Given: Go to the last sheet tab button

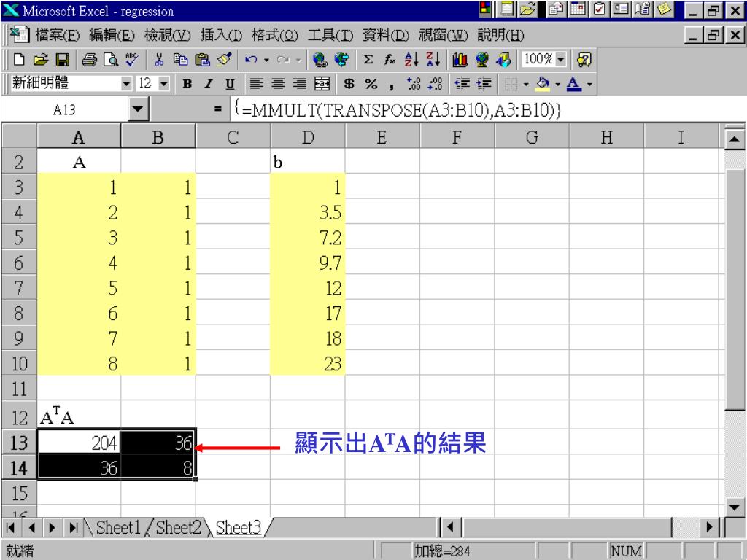Looking at the screenshot, I should pos(74,527).
